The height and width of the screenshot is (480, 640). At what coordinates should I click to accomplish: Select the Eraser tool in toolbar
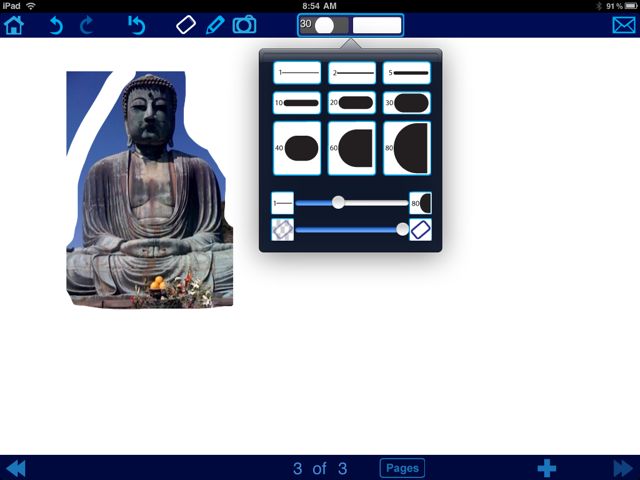pos(186,25)
